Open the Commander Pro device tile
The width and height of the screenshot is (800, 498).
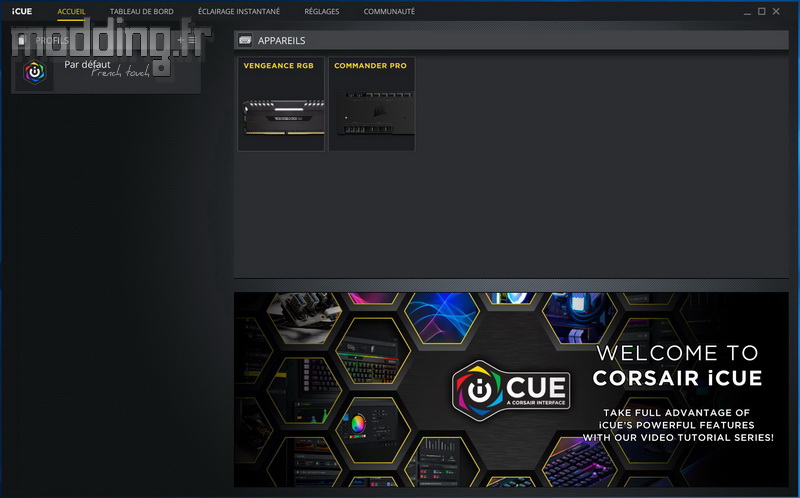(x=371, y=104)
